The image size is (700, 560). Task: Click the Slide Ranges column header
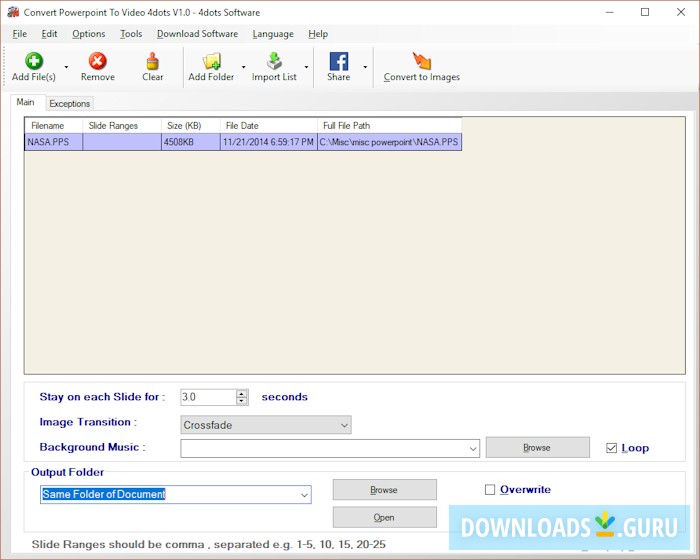(122, 125)
